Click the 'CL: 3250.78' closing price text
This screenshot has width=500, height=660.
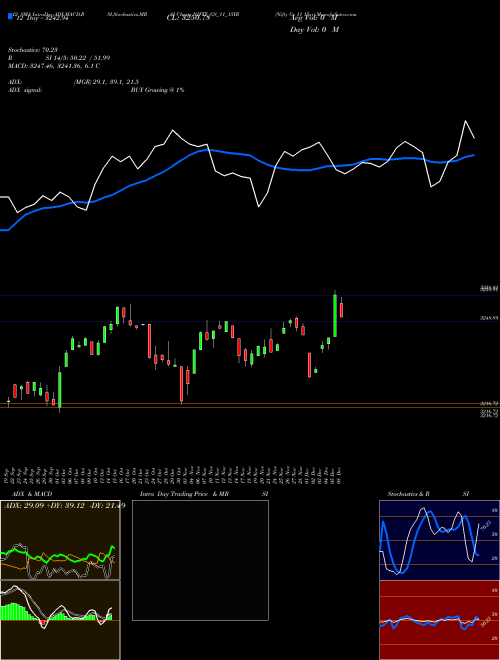tap(188, 18)
